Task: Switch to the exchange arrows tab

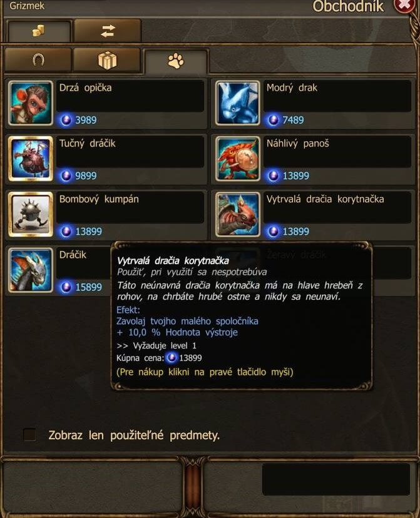Action: click(x=108, y=31)
